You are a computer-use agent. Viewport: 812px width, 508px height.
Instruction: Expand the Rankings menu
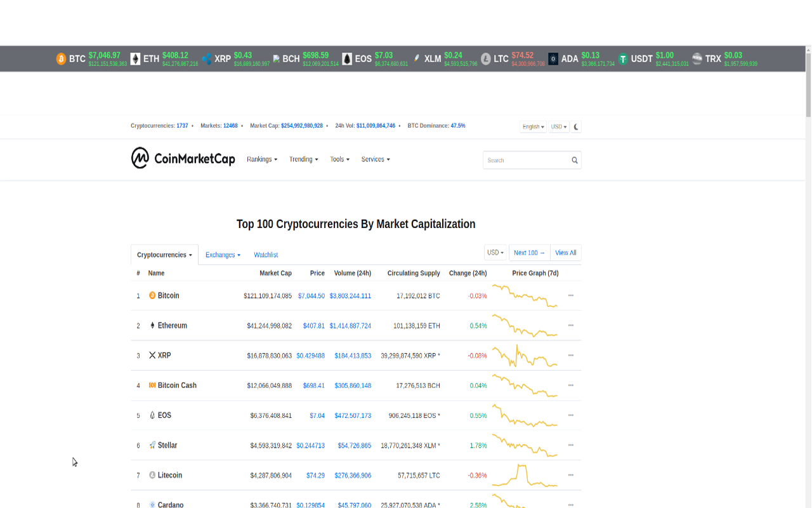(262, 159)
